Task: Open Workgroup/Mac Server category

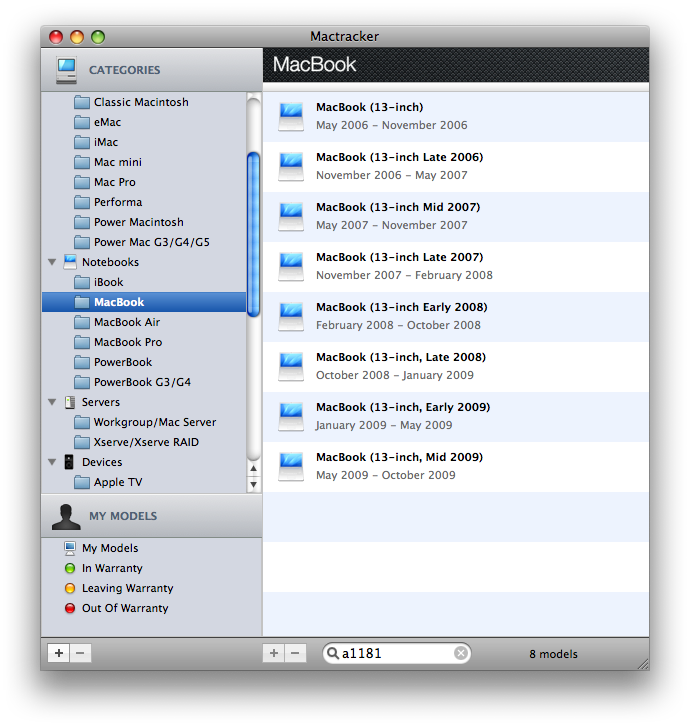Action: [x=144, y=422]
